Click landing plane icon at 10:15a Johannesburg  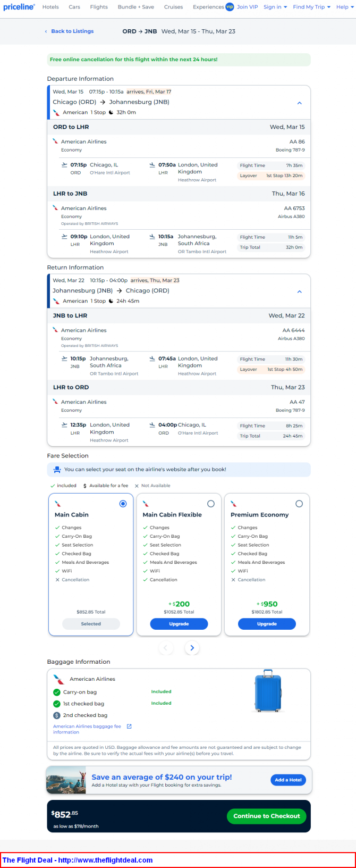tap(152, 237)
